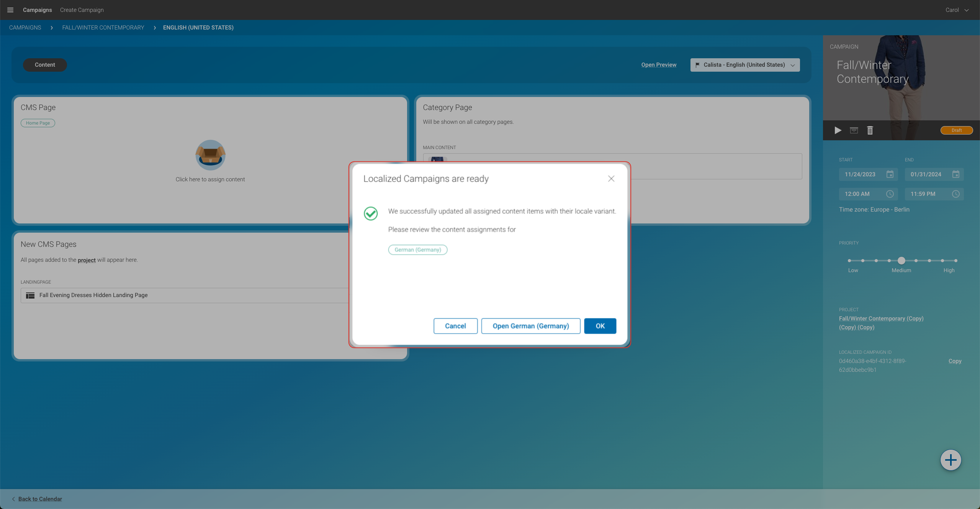Close the Localized Campaigns dialog

pos(611,179)
